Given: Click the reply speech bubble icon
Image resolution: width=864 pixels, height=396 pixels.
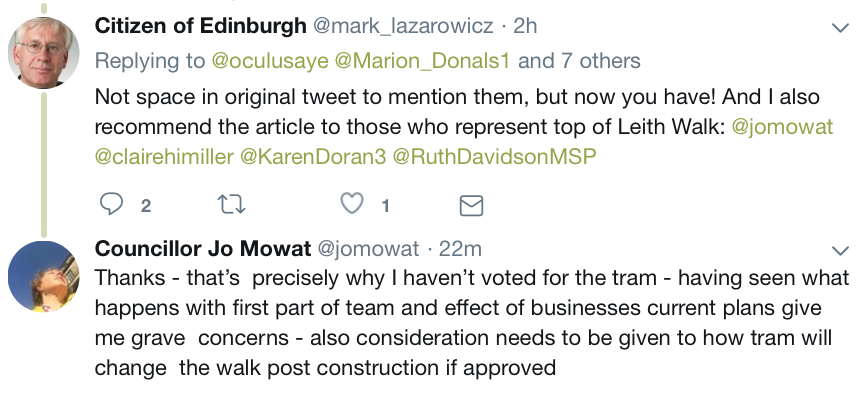Looking at the screenshot, I should point(111,204).
